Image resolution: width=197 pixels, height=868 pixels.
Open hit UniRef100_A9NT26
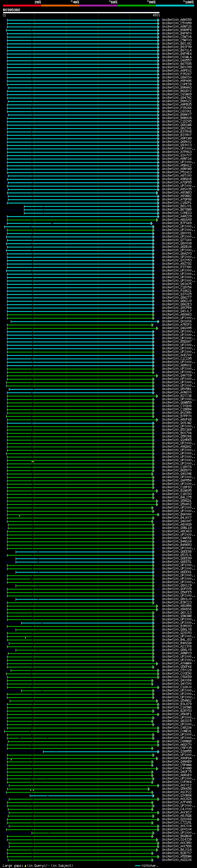[177, 26]
